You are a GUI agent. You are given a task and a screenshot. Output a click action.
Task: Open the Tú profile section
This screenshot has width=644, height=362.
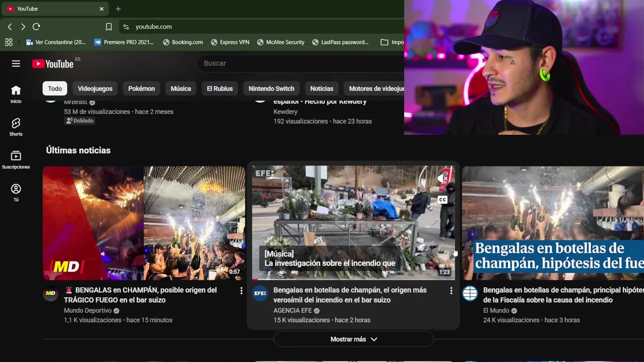coord(16,193)
